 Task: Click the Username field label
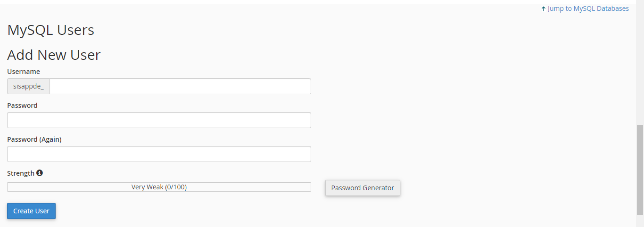(24, 72)
